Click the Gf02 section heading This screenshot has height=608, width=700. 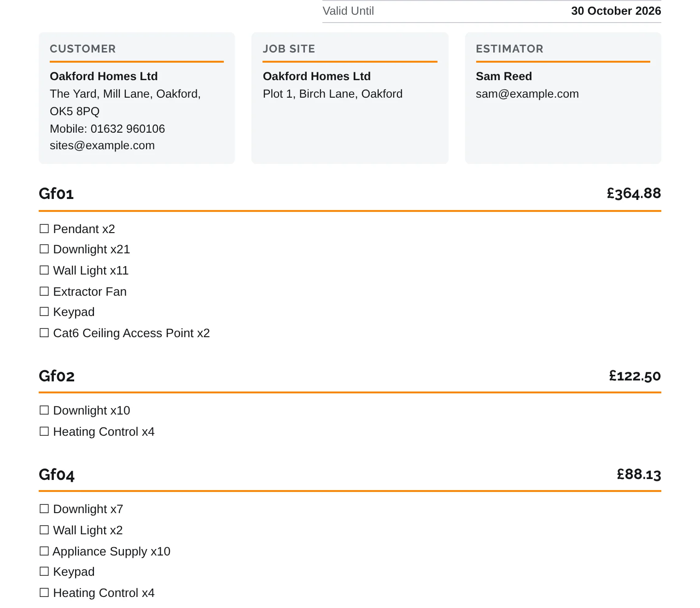click(57, 376)
